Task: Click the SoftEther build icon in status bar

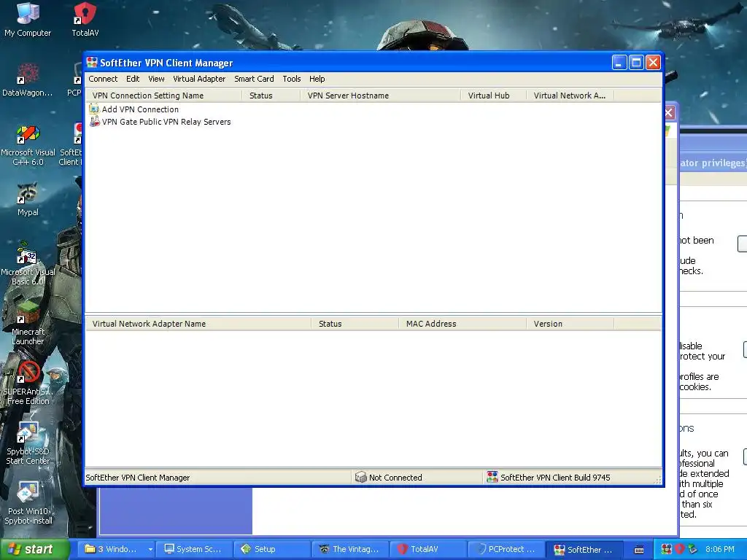Action: tap(492, 477)
